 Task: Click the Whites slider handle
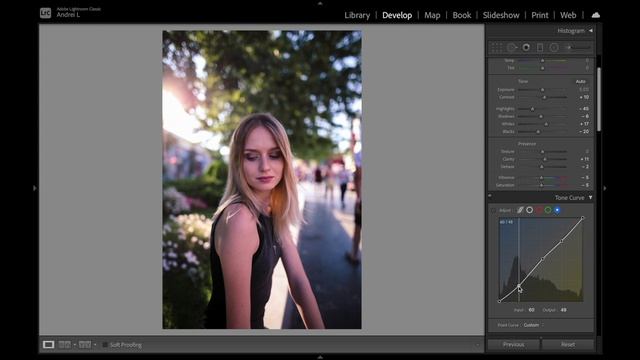tap(546, 124)
